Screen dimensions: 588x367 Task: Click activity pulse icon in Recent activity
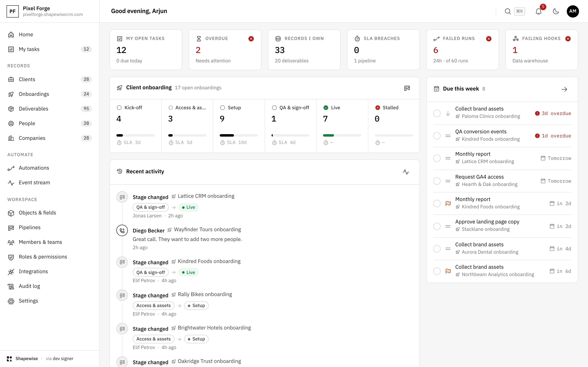pyautogui.click(x=406, y=172)
